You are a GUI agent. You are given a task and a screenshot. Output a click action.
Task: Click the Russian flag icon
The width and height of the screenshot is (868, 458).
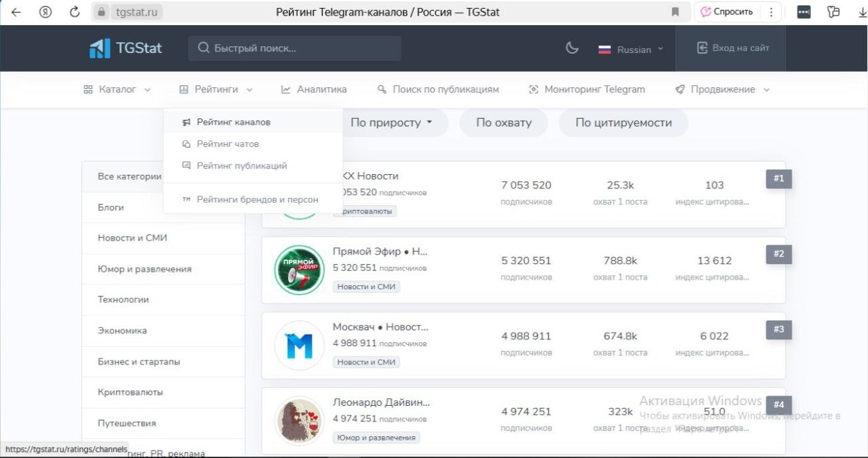pyautogui.click(x=604, y=49)
